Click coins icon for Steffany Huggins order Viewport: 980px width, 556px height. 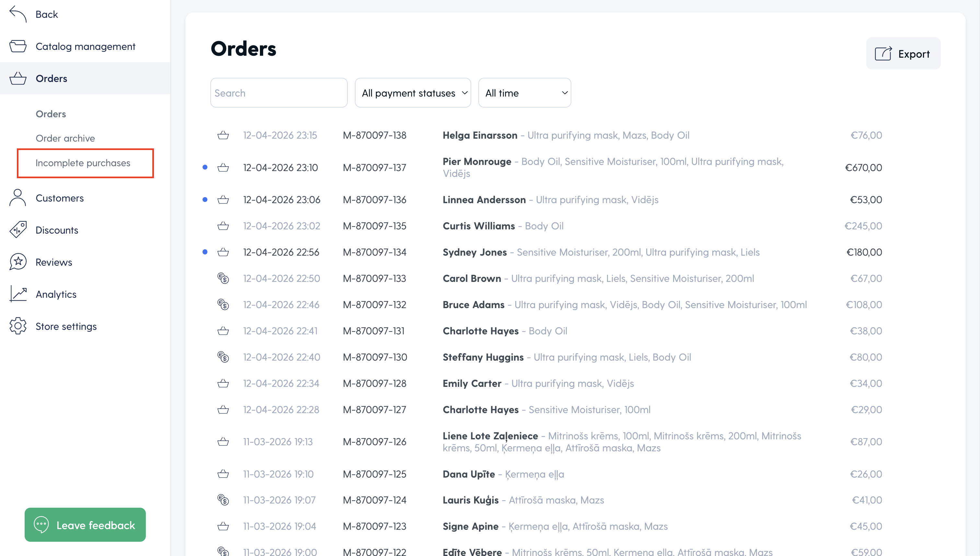pyautogui.click(x=223, y=357)
